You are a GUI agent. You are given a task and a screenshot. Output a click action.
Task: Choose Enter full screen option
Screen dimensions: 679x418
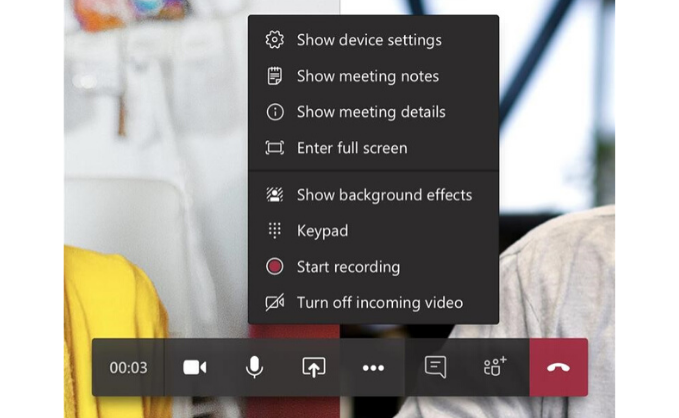coord(373,148)
